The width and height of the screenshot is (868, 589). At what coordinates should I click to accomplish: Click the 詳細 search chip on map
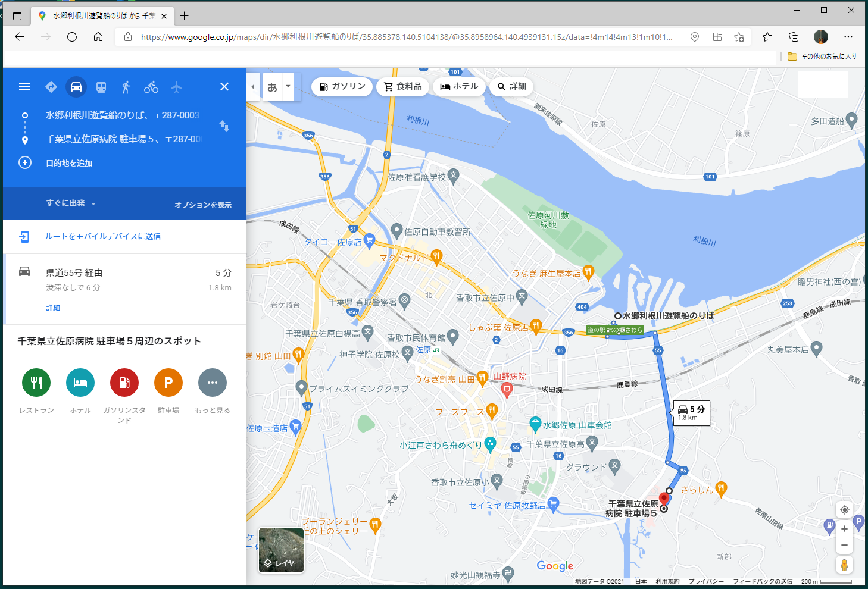point(512,87)
